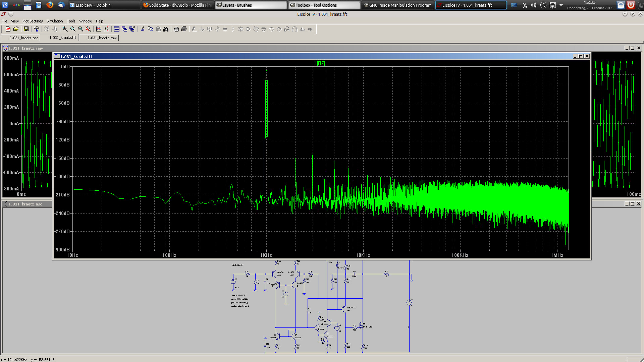Click the Label Net icon
The image size is (644, 362).
coord(210,29)
